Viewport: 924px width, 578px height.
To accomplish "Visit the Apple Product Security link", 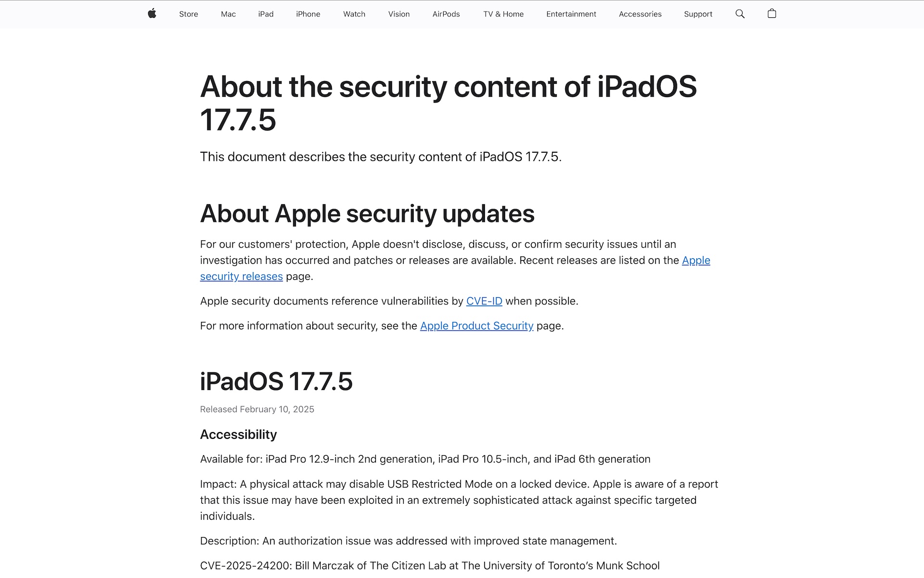I will coord(476,326).
